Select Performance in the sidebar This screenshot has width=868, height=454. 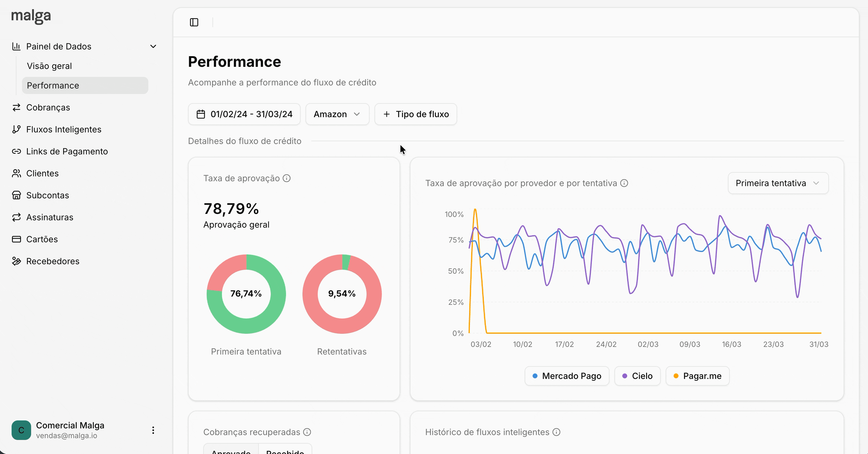point(85,85)
